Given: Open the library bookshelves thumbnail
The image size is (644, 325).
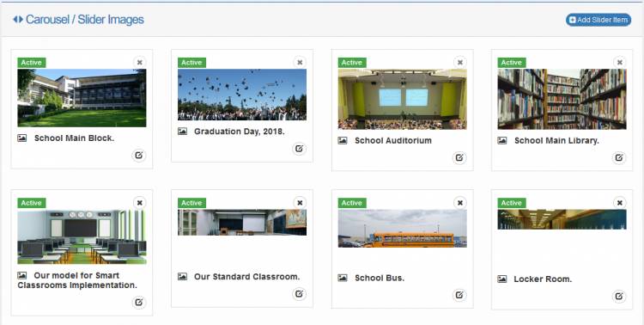Looking at the screenshot, I should click(x=562, y=99).
